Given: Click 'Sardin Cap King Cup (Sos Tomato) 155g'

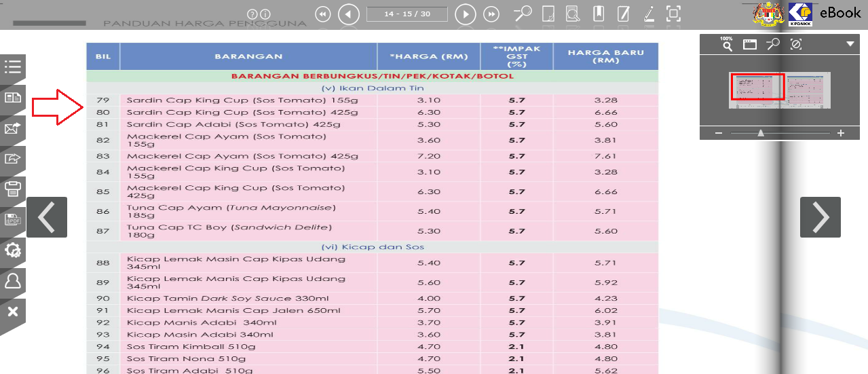Looking at the screenshot, I should 242,100.
